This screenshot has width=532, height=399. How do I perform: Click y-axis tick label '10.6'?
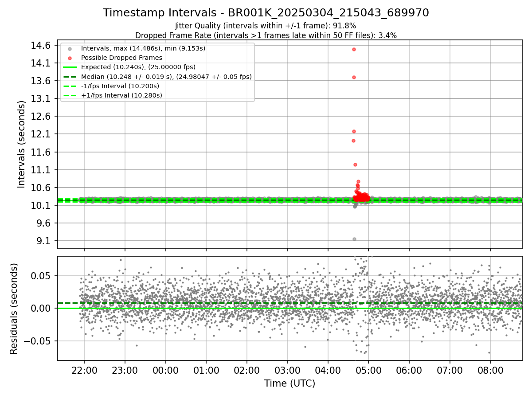pyautogui.click(x=41, y=188)
